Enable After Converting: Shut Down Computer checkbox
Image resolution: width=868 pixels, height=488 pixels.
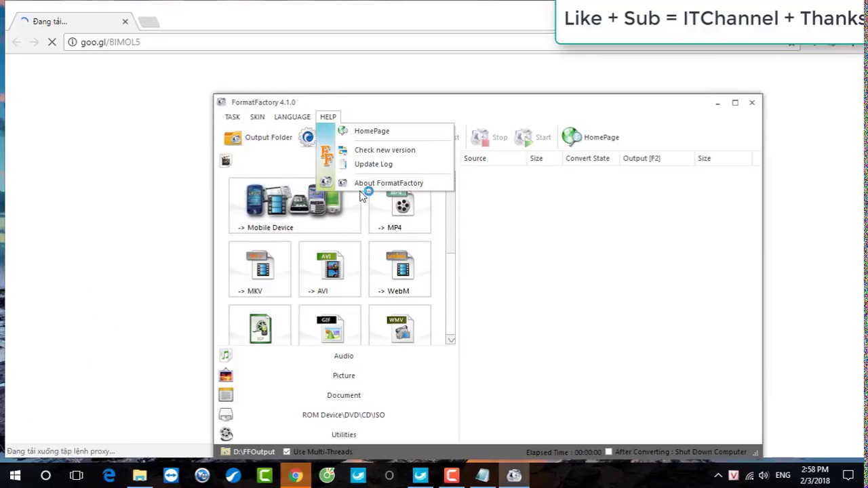[608, 452]
